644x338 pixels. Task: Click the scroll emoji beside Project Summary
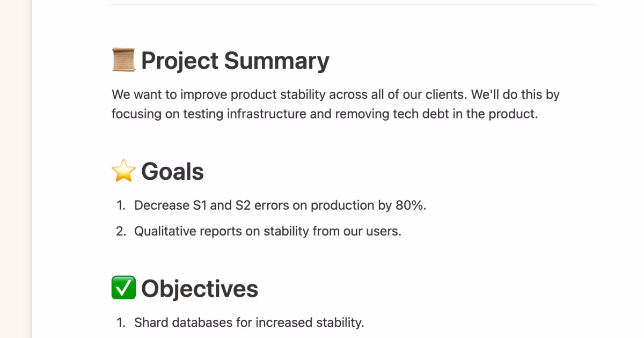pos(123,61)
